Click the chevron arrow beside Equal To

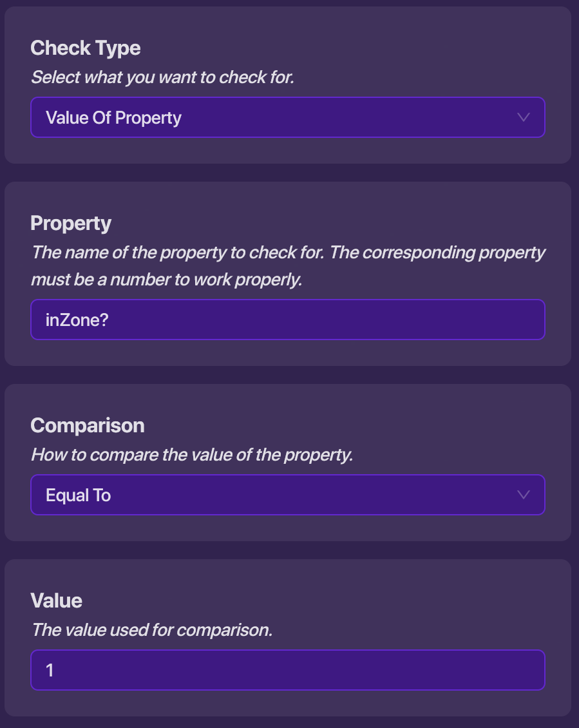pyautogui.click(x=524, y=495)
